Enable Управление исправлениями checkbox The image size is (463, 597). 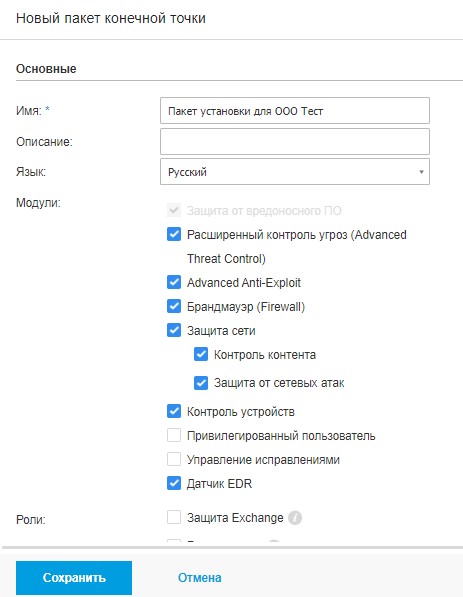click(x=174, y=459)
